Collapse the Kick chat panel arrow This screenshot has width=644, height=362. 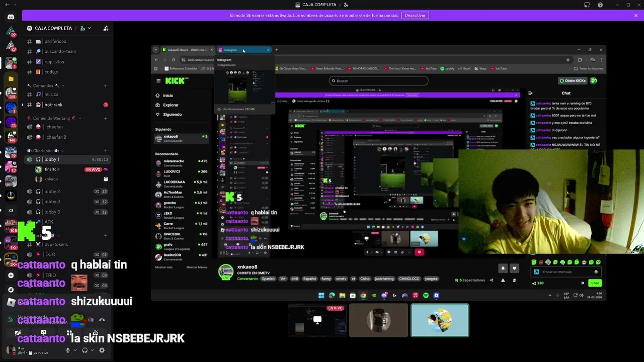[530, 93]
